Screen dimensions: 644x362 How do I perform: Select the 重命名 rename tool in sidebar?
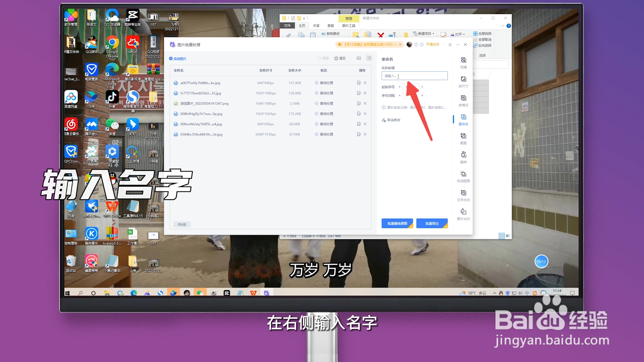coord(463,120)
